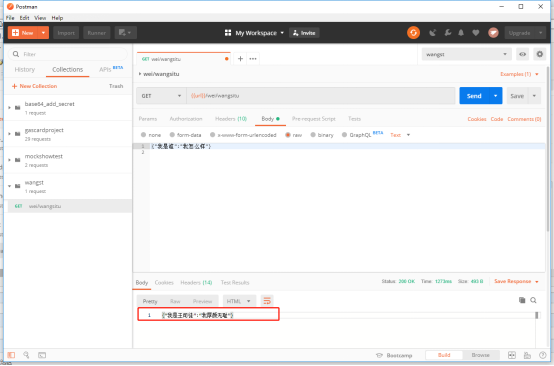
Task: Select the binary radio button
Action: [x=313, y=135]
